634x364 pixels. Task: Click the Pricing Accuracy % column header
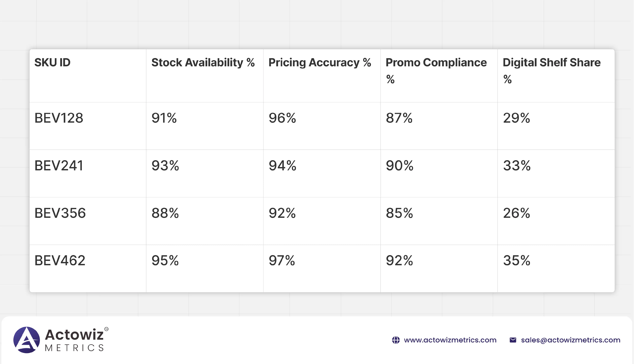[320, 62]
